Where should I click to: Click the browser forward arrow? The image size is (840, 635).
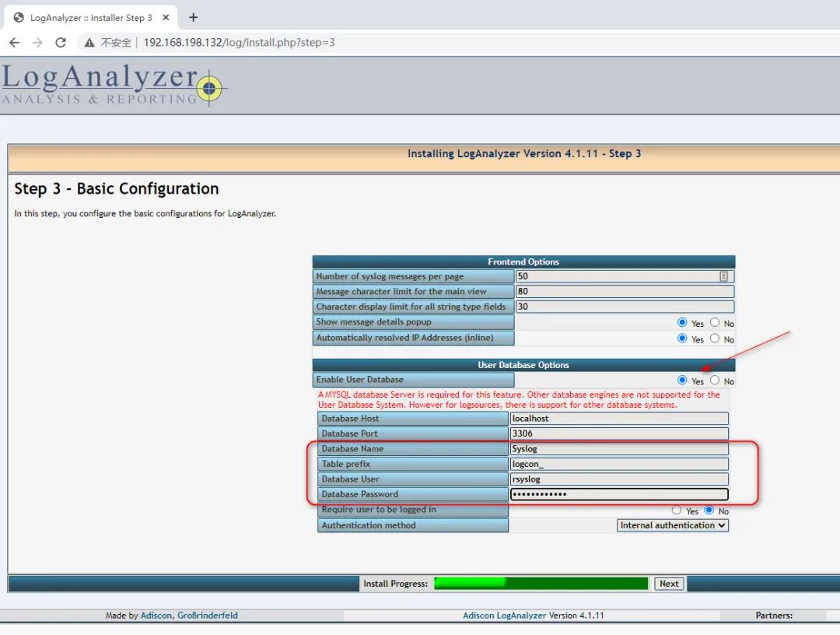point(37,43)
